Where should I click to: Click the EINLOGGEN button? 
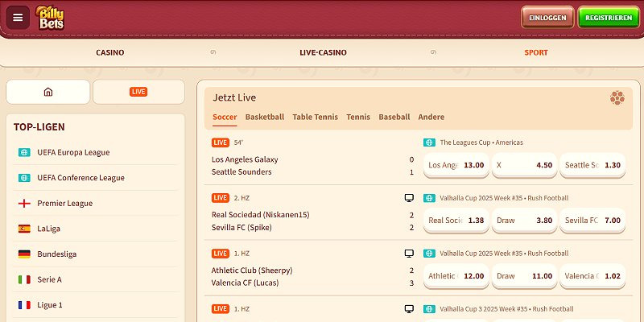547,18
